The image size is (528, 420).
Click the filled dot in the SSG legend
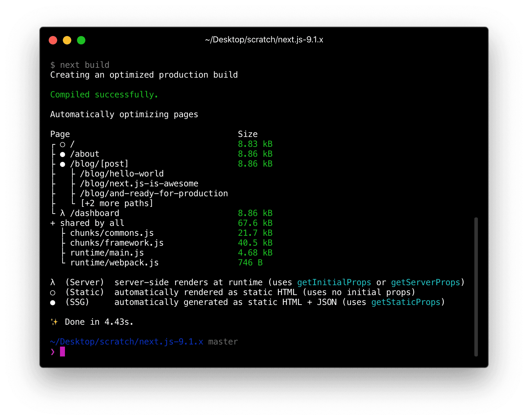click(x=53, y=302)
